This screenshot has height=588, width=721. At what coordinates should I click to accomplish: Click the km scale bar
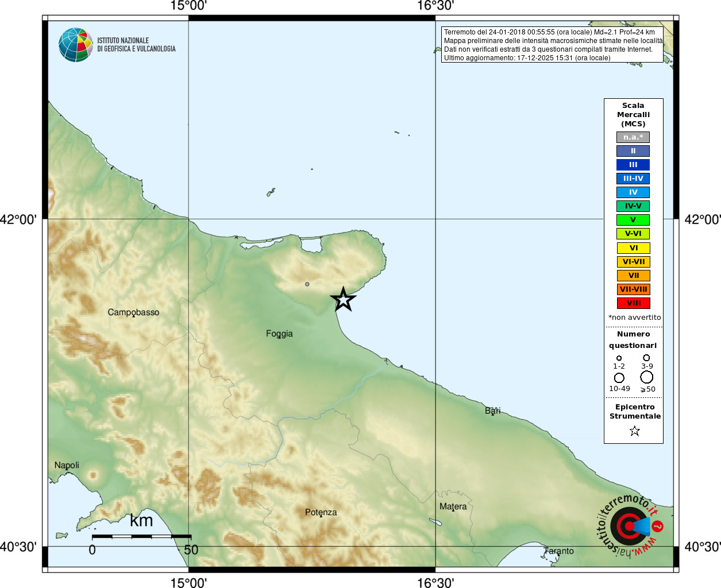141,536
